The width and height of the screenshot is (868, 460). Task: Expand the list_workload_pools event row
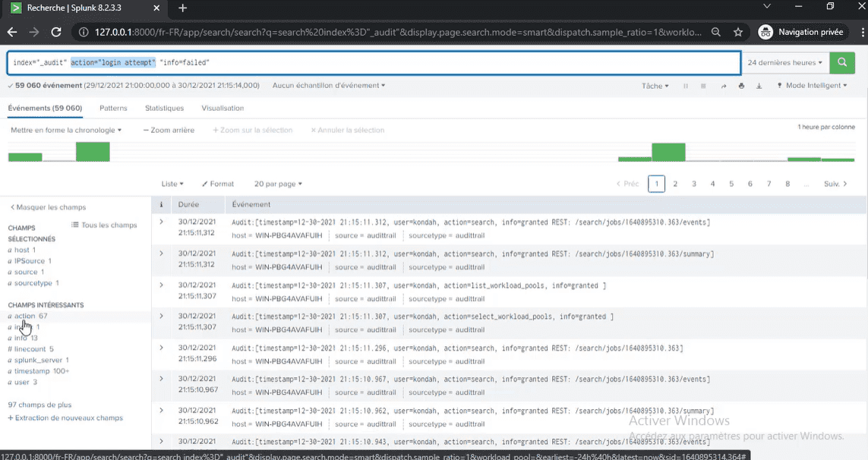pos(161,285)
